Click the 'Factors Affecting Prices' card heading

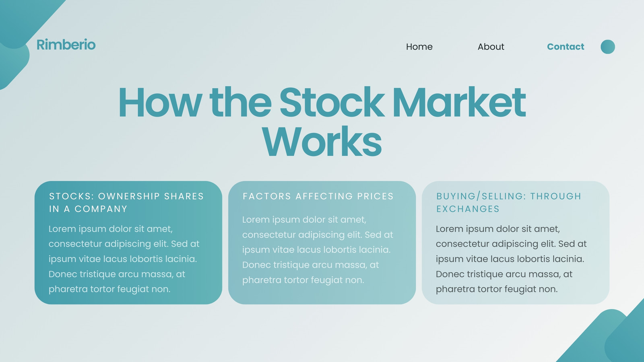pos(318,196)
